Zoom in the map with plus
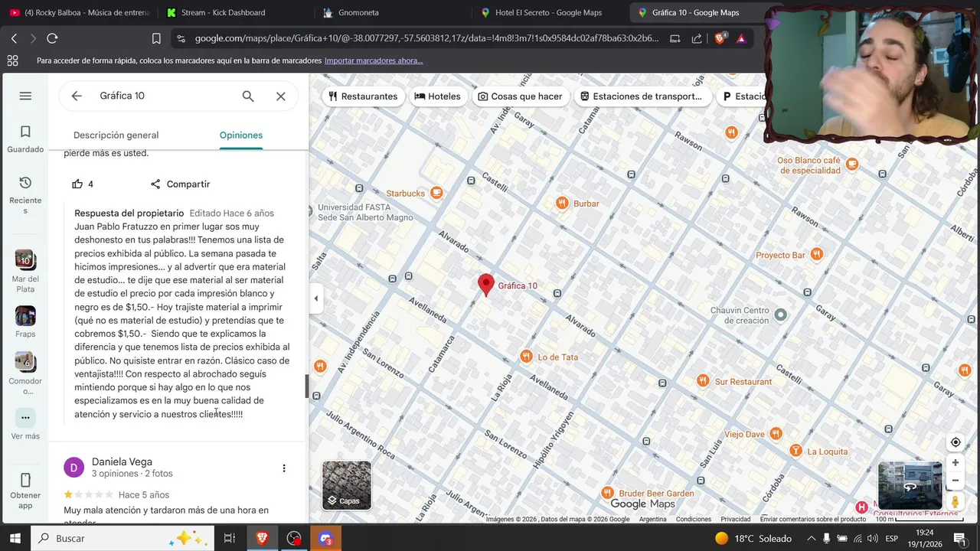 [x=955, y=463]
